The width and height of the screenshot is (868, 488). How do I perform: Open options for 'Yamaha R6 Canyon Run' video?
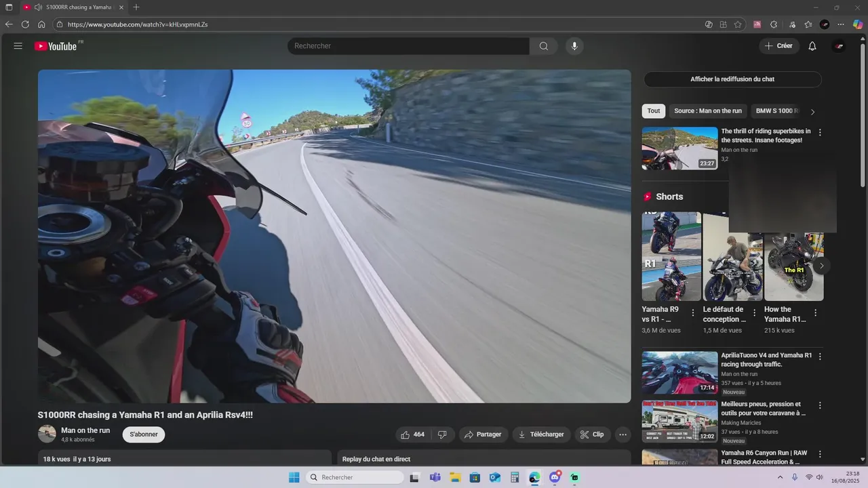(x=820, y=454)
